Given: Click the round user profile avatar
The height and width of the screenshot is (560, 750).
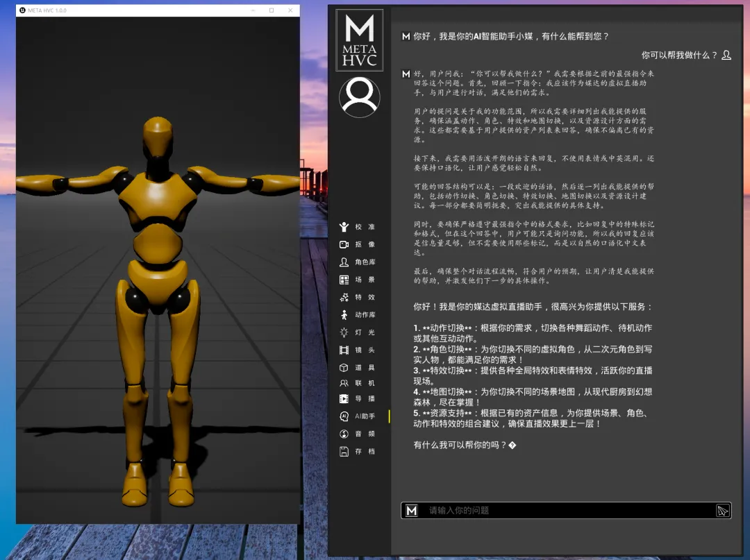Looking at the screenshot, I should [359, 97].
